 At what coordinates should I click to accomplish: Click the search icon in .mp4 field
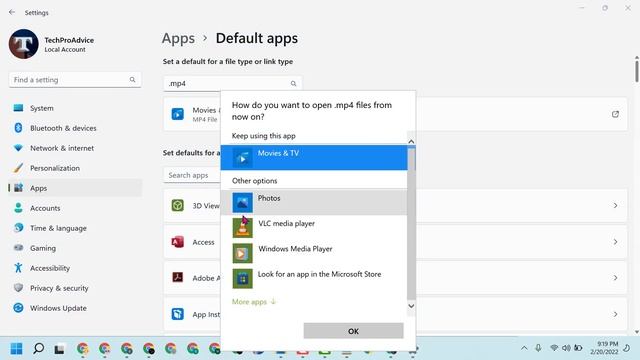coord(293,83)
